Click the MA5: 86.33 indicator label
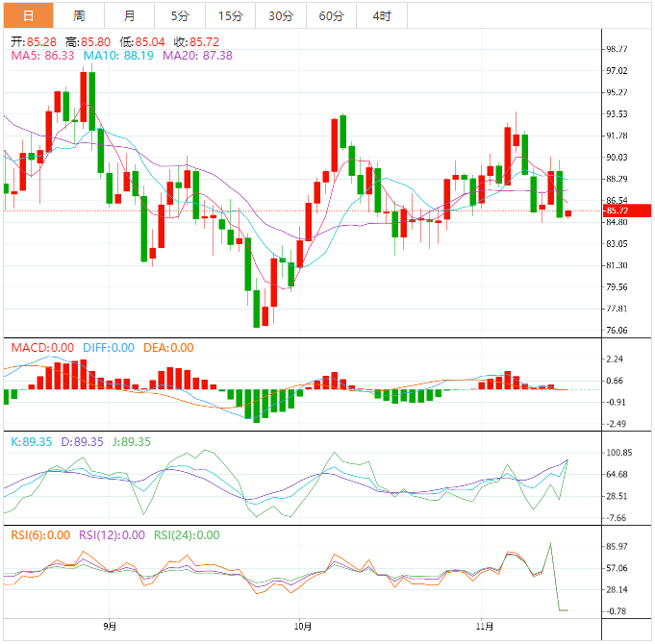Screen dimensions: 655x644 click(x=43, y=56)
